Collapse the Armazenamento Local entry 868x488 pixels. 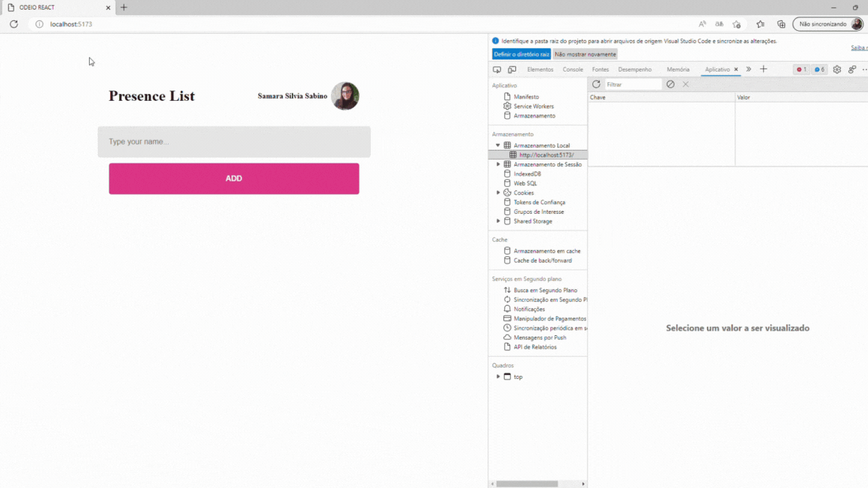tap(496, 145)
